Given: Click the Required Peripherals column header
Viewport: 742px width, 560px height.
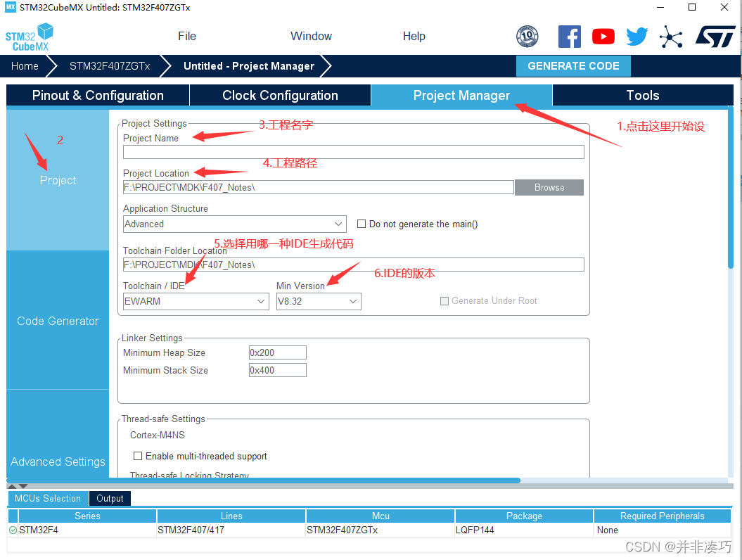Looking at the screenshot, I should [662, 516].
